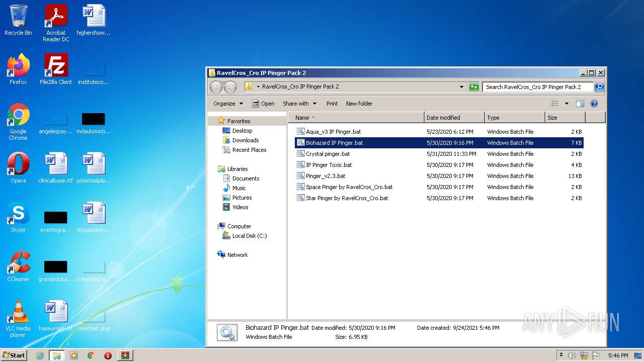Open the Share with dropdown
644x362 pixels.
point(300,104)
